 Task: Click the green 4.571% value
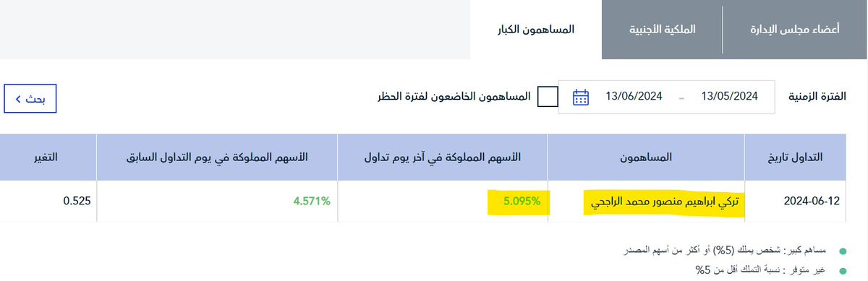[312, 202]
